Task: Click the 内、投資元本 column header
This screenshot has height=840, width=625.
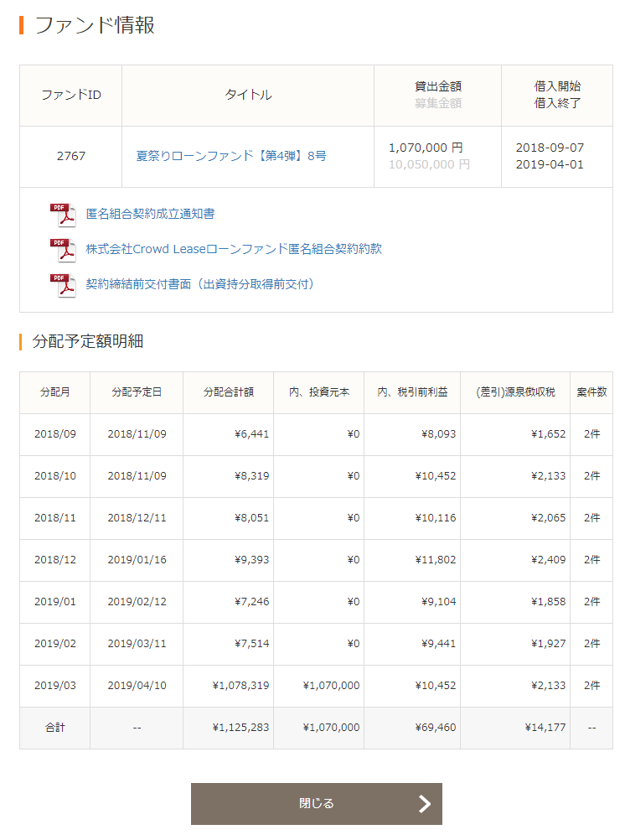Action: [318, 392]
